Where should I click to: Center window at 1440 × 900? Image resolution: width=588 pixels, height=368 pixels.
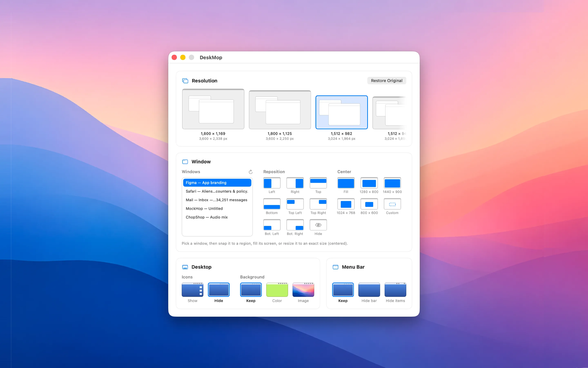coord(392,183)
